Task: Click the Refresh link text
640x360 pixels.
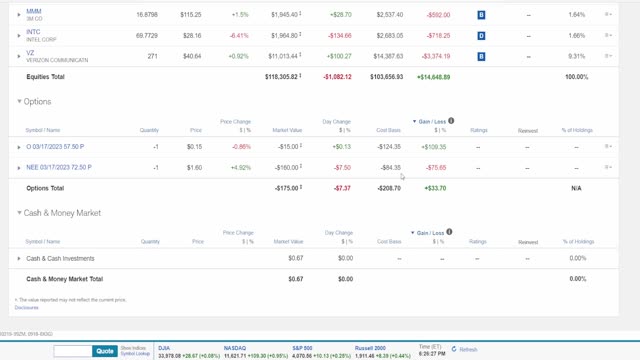Action: pyautogui.click(x=468, y=349)
